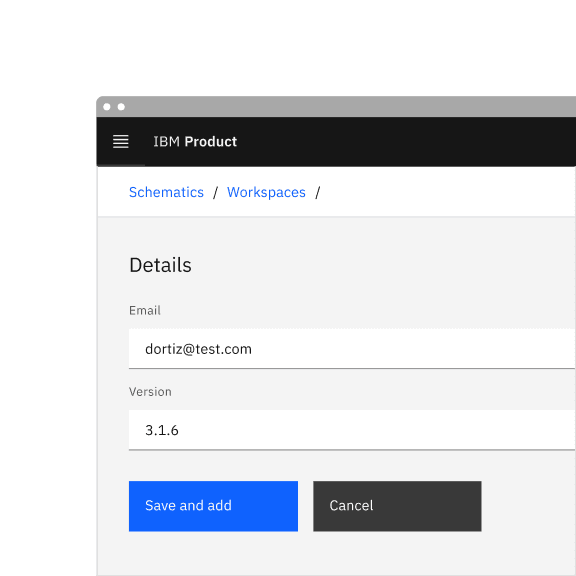
Task: Open the hamburger navigation menu
Action: pos(120,141)
